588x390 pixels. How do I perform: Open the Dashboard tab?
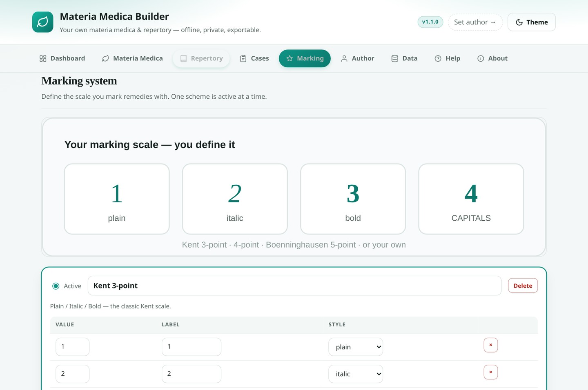62,58
